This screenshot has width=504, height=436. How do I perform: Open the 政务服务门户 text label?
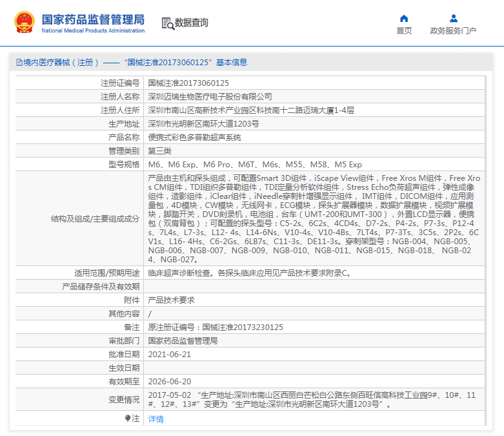point(453,31)
